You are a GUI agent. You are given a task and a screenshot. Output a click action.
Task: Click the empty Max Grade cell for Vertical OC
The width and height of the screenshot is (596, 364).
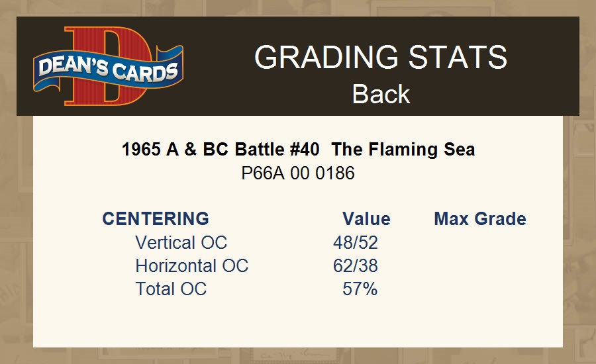pyautogui.click(x=480, y=243)
